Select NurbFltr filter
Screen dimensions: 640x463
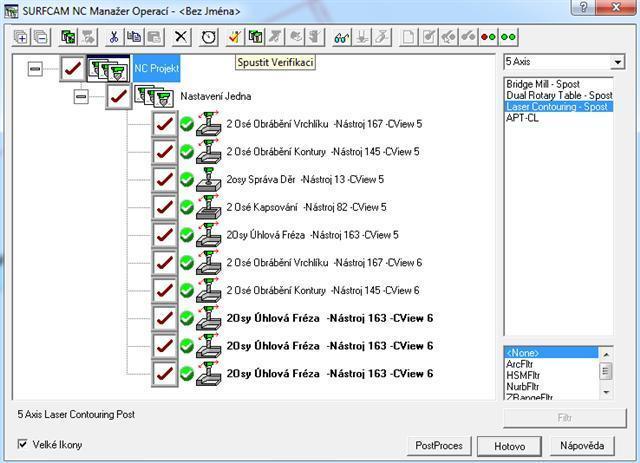point(522,386)
